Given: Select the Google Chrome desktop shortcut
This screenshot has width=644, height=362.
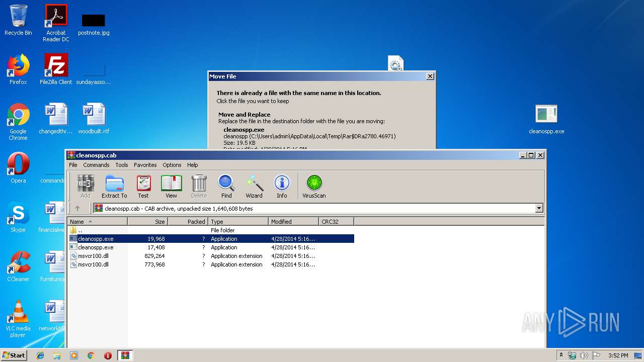Looking at the screenshot, I should (x=18, y=122).
